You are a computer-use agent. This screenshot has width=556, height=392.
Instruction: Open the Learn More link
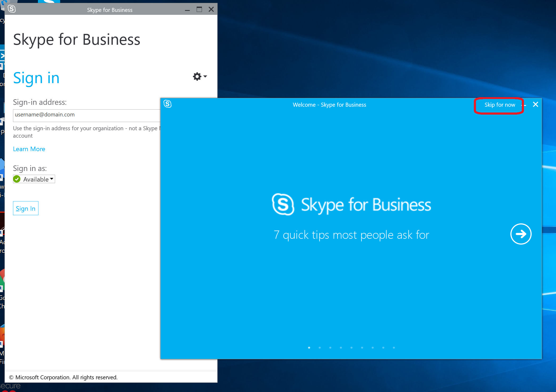tap(29, 149)
